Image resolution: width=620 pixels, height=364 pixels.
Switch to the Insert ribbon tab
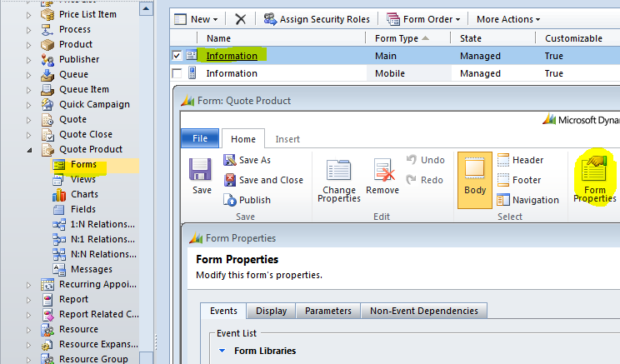[287, 139]
